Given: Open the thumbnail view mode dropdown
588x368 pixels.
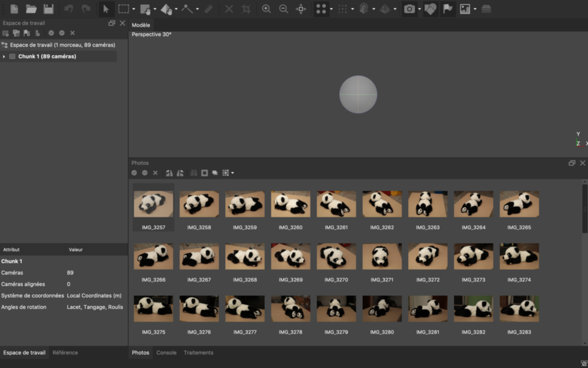Looking at the screenshot, I should (x=232, y=173).
